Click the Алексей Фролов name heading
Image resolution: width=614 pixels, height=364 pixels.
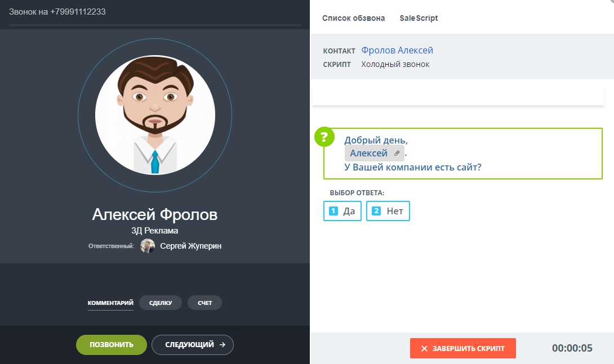[x=155, y=214]
